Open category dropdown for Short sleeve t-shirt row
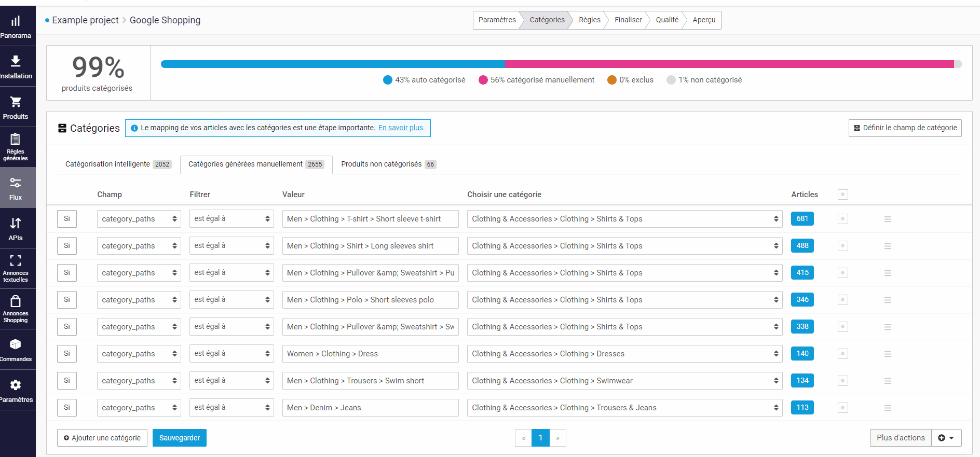This screenshot has width=980, height=457. (x=624, y=219)
